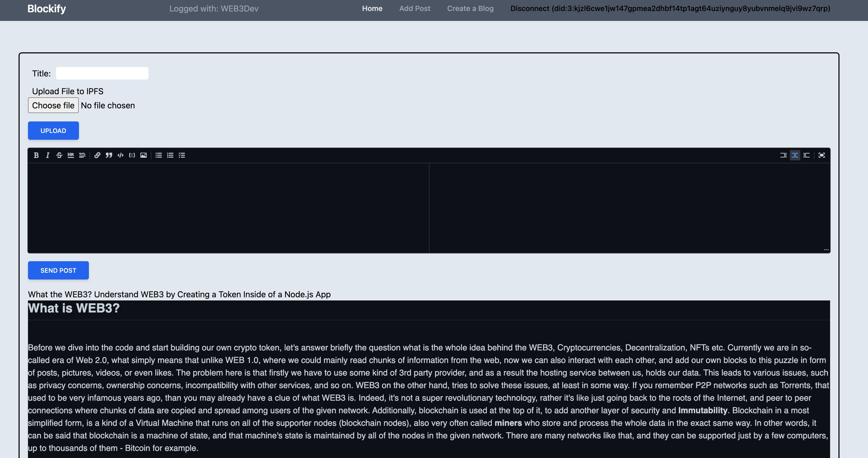This screenshot has height=458, width=868.
Task: Open the Add Post page
Action: coord(414,8)
